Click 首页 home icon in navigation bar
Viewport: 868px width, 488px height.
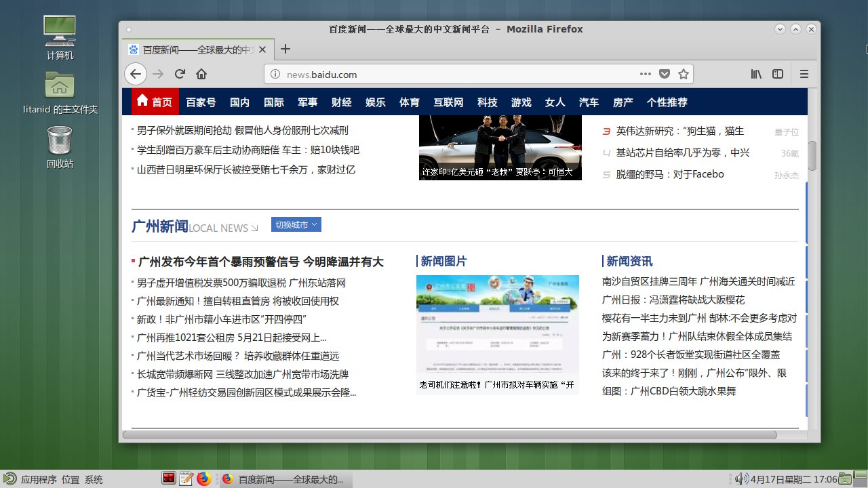155,102
